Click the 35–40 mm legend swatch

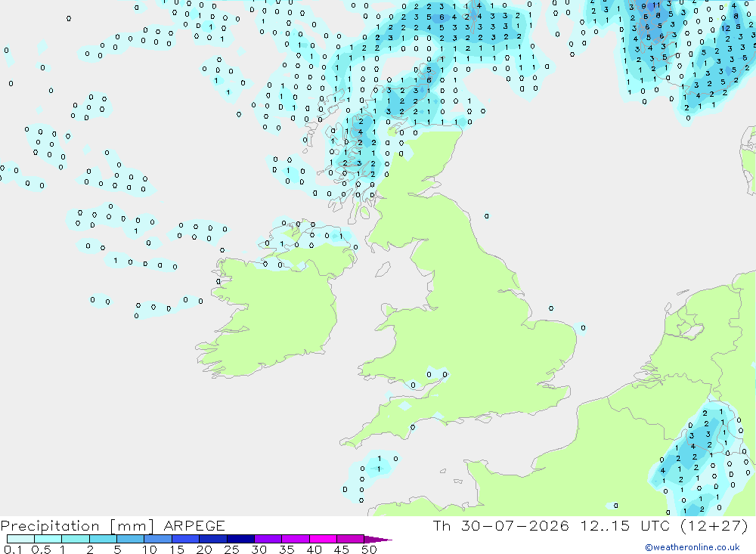pyautogui.click(x=295, y=539)
